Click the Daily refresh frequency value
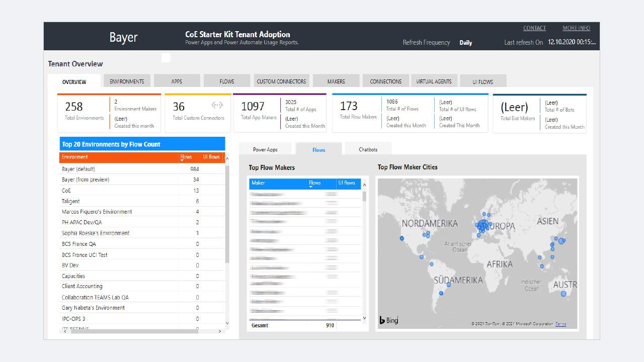 (466, 43)
